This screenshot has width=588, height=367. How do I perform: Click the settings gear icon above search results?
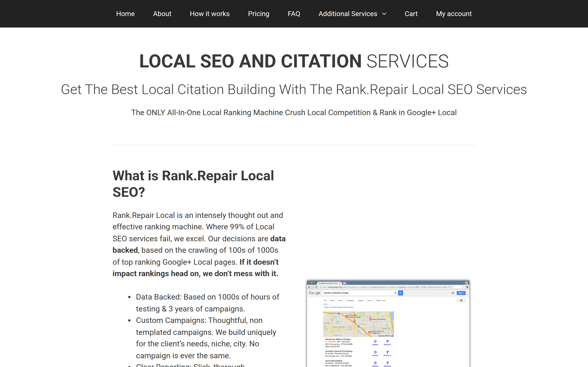[x=461, y=300]
